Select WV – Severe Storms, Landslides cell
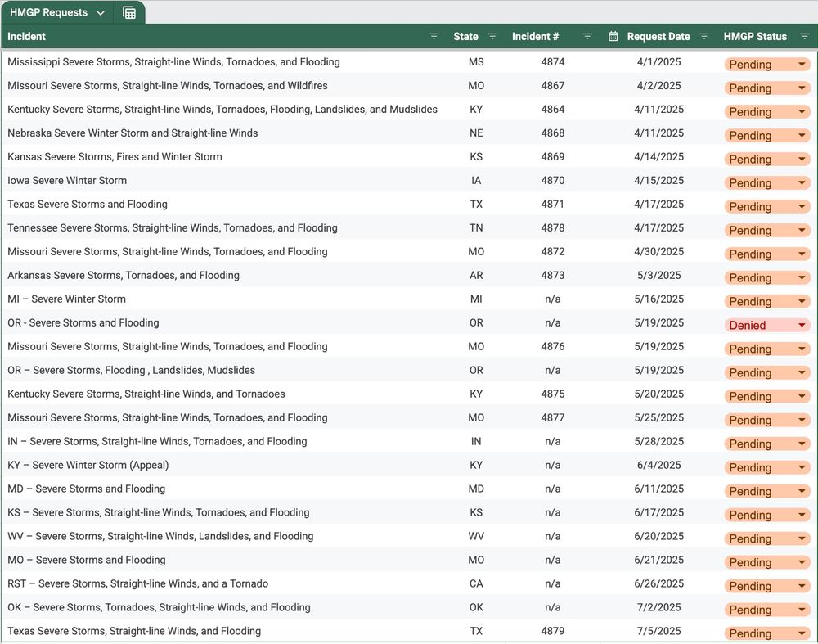 point(160,537)
